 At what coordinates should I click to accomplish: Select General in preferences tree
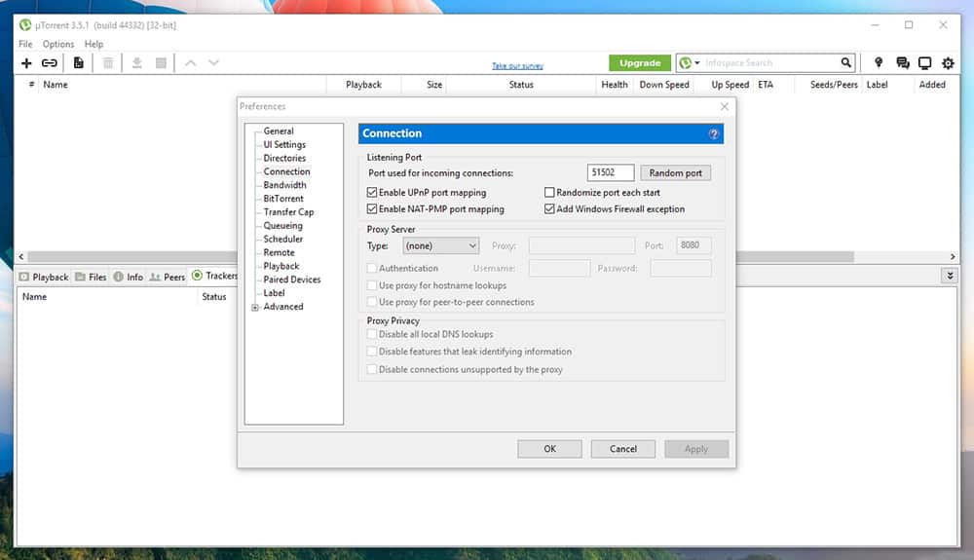click(x=279, y=131)
